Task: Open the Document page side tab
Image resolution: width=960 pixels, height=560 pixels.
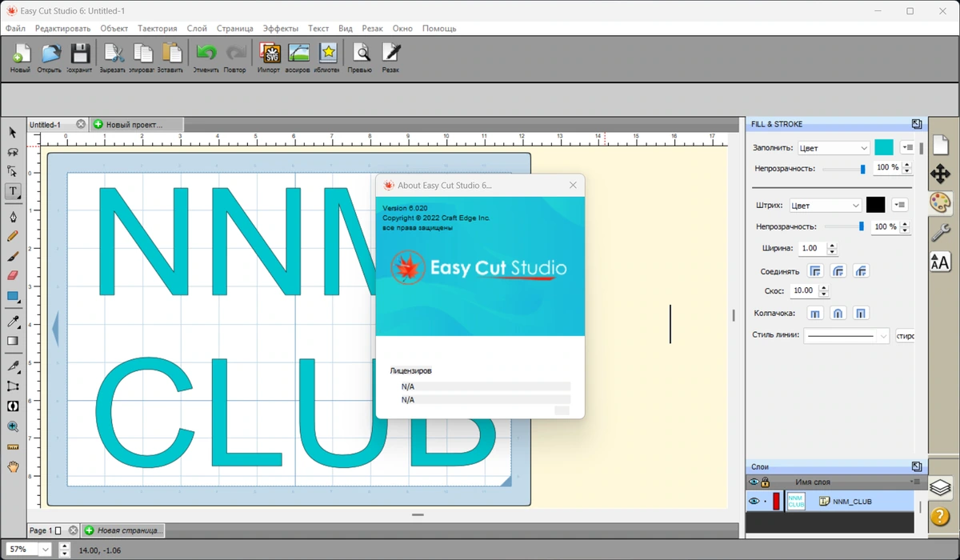Action: tap(941, 145)
